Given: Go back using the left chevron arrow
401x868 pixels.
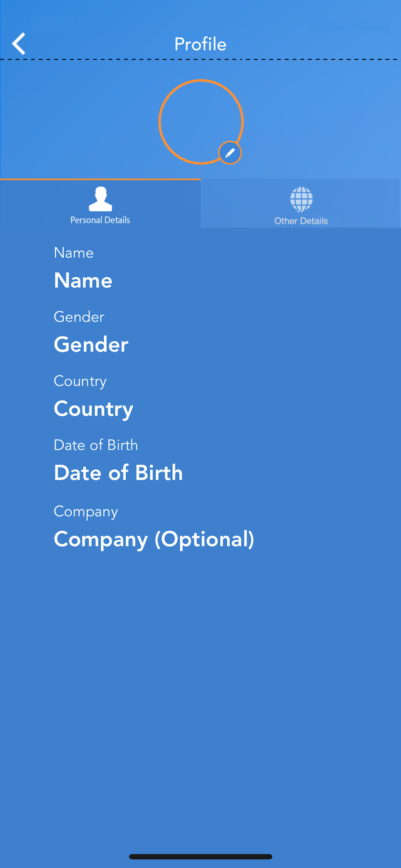Looking at the screenshot, I should (x=19, y=43).
